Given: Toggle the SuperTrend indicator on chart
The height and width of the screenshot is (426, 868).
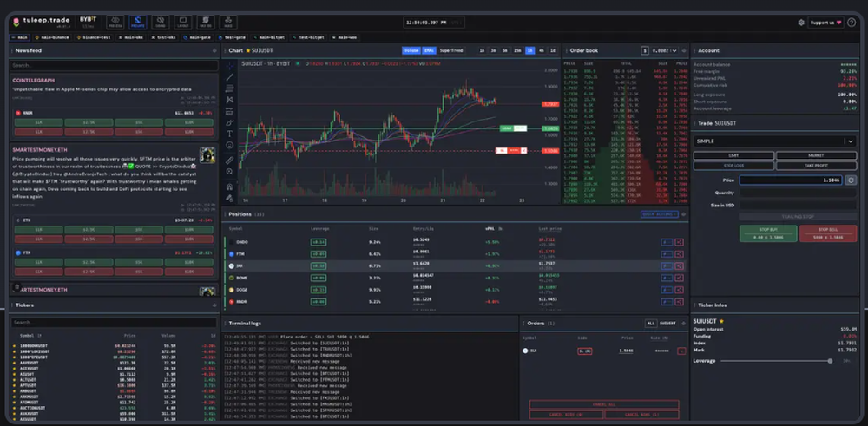Looking at the screenshot, I should pos(451,50).
